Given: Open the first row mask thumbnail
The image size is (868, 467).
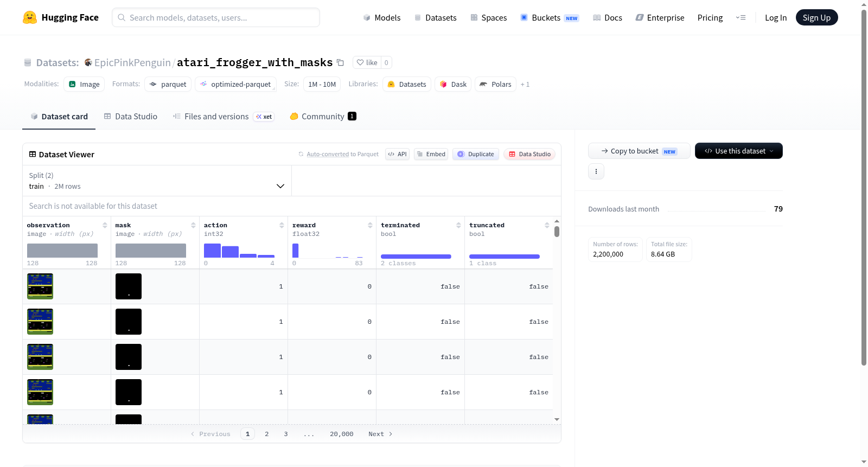Looking at the screenshot, I should [129, 286].
